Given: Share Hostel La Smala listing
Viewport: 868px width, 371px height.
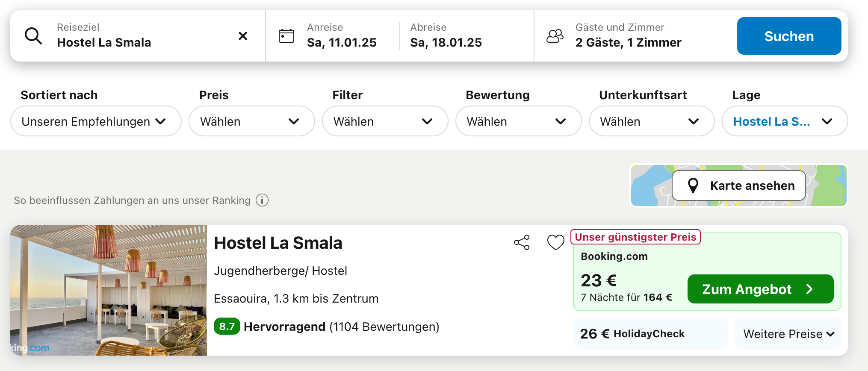Looking at the screenshot, I should point(522,242).
